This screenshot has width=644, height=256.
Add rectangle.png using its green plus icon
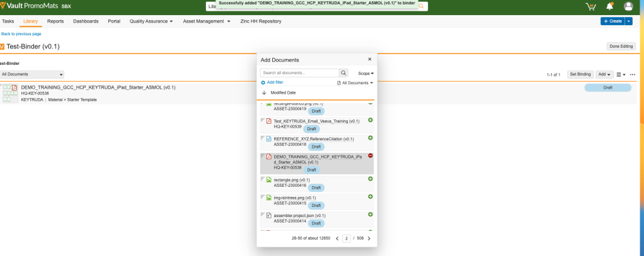pos(370,179)
